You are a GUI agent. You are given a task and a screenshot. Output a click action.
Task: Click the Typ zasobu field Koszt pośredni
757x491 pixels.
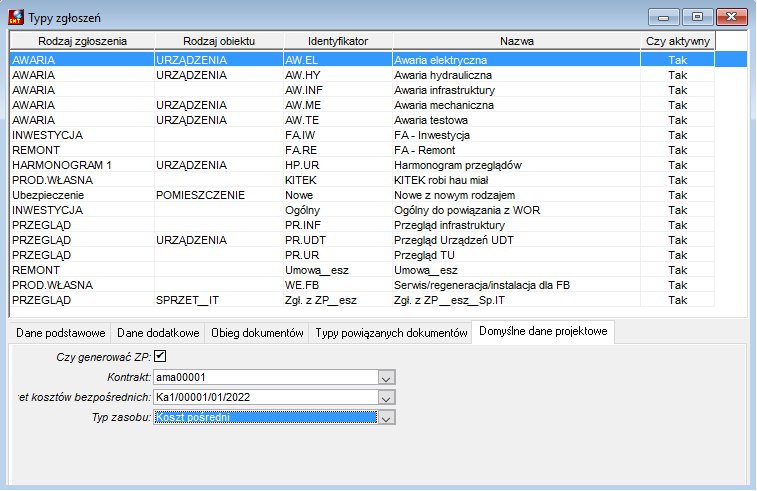(266, 418)
